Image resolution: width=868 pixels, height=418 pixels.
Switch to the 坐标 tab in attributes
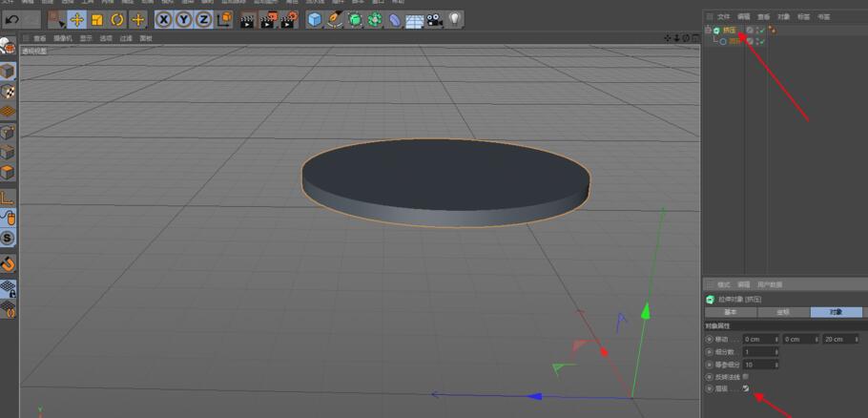(x=782, y=312)
